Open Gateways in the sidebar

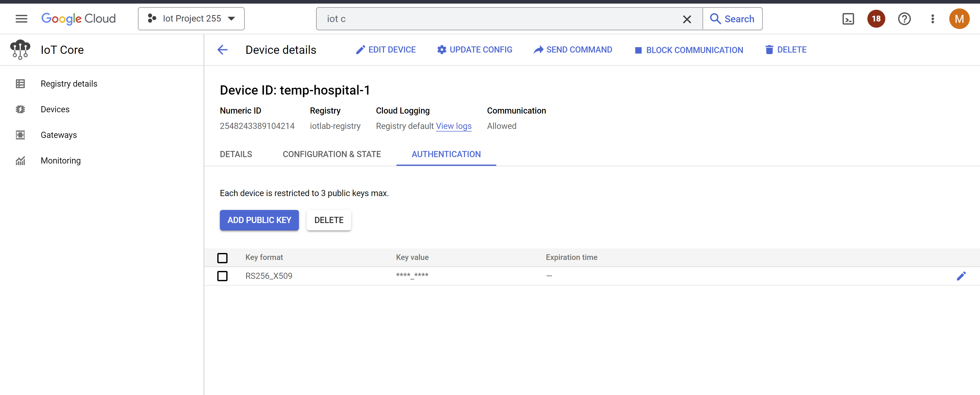coord(59,135)
